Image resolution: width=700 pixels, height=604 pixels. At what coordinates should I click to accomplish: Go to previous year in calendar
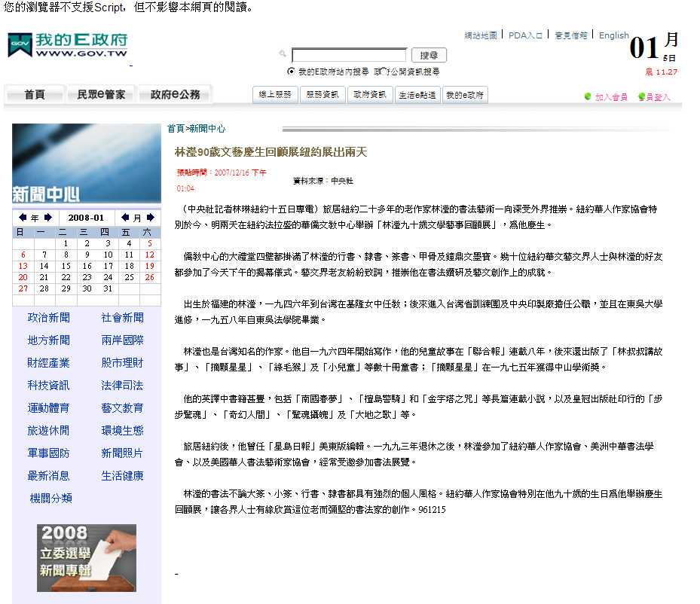(x=23, y=218)
